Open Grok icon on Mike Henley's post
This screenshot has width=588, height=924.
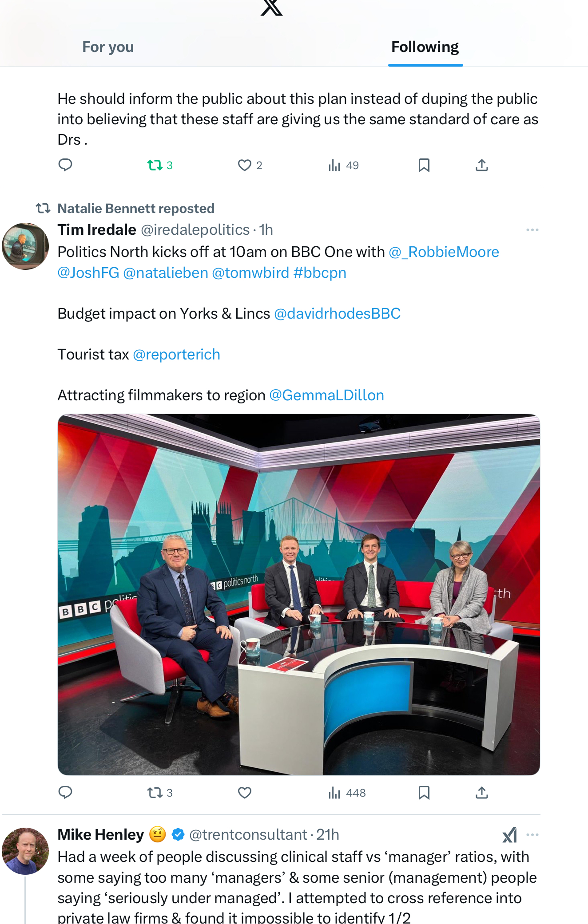click(510, 835)
